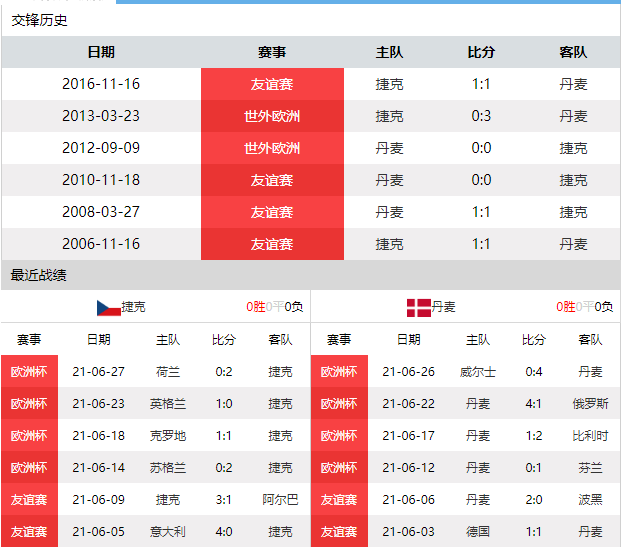Click the 主队 header in history table
622x547 pixels.
point(390,52)
